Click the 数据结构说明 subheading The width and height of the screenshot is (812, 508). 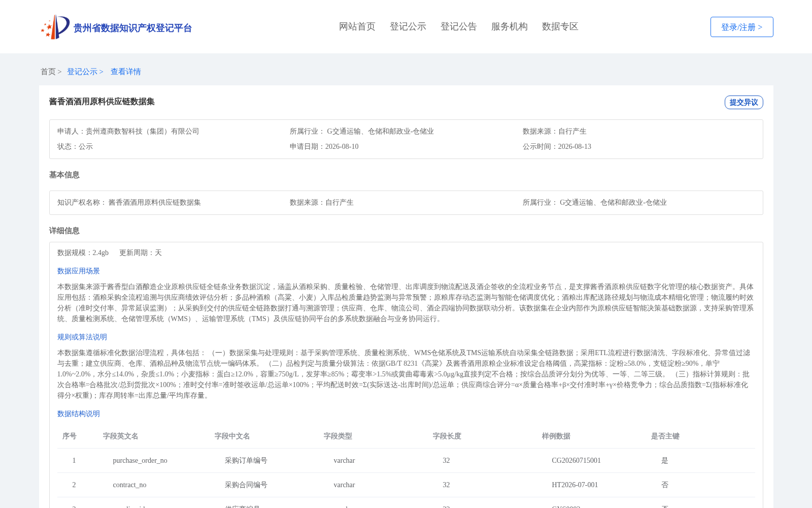tap(79, 414)
